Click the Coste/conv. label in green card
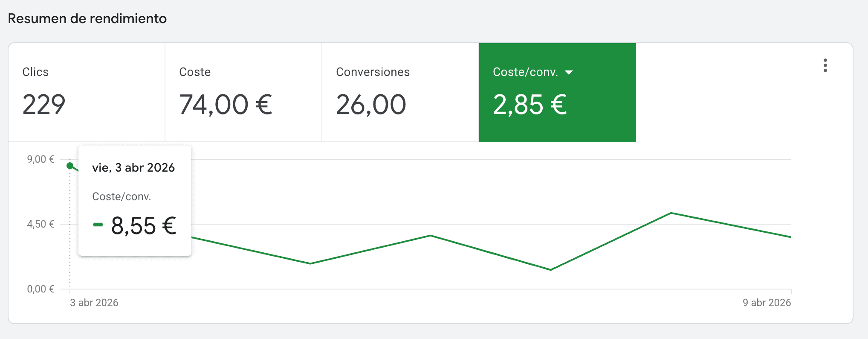The image size is (868, 339). [525, 72]
